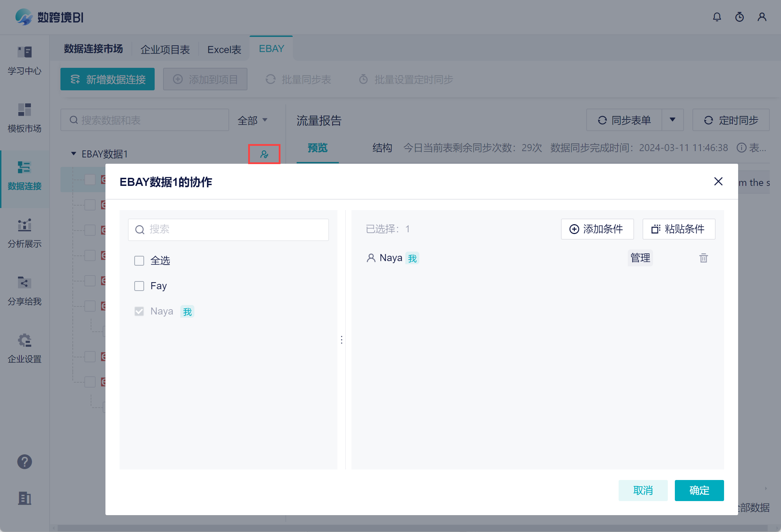Delete Naya using the trash icon
The image size is (781, 532).
(703, 258)
